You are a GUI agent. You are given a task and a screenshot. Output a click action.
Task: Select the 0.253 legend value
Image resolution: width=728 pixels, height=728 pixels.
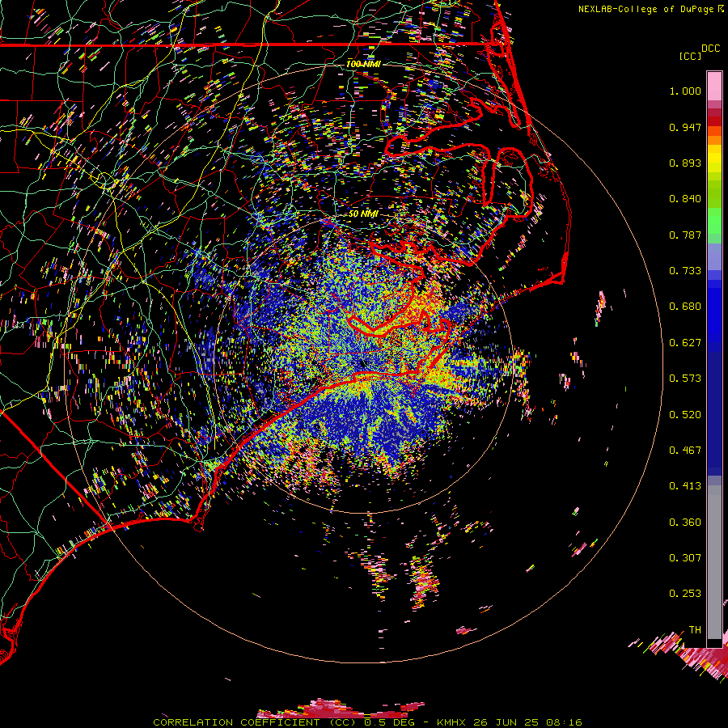click(685, 594)
